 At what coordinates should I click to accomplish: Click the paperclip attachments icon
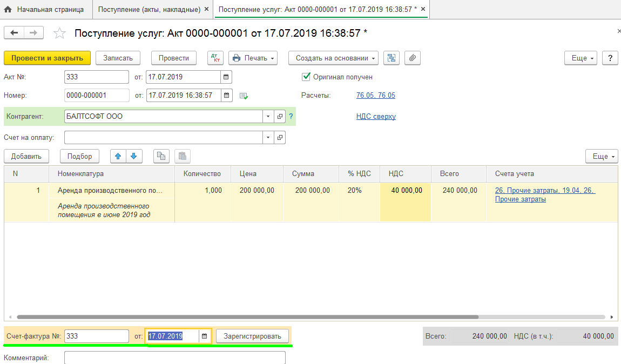[412, 58]
